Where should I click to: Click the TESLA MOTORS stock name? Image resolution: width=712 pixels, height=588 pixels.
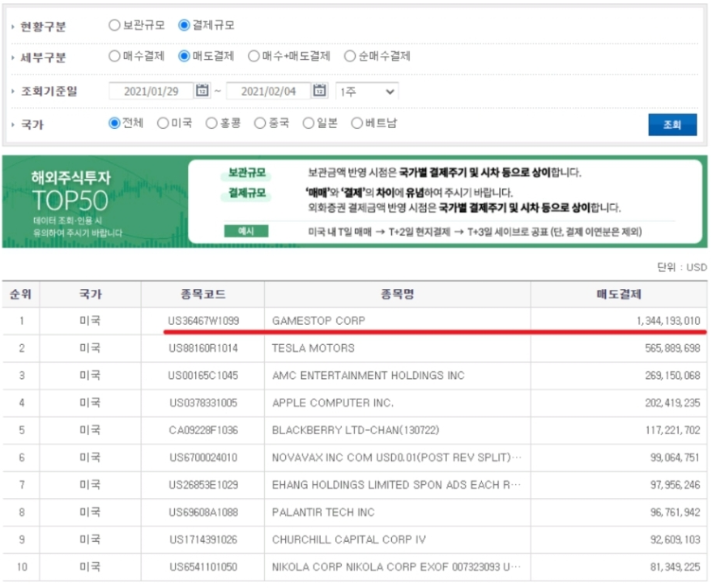click(313, 348)
